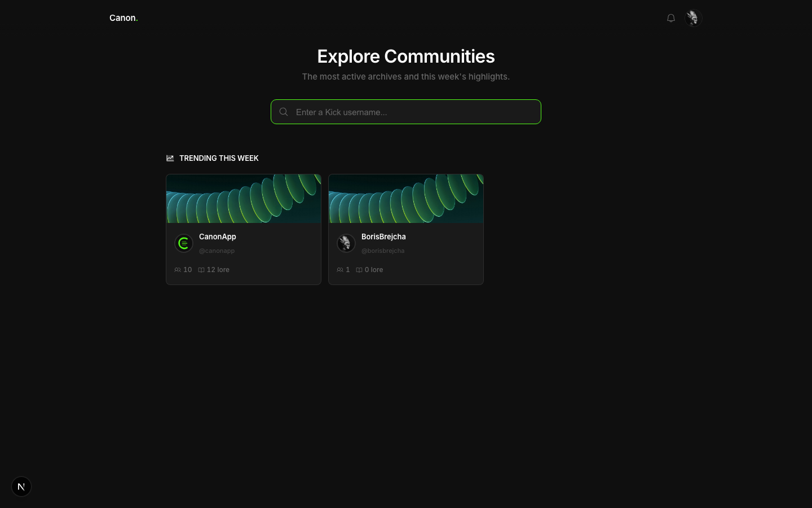This screenshot has height=508, width=812.
Task: Click the Canon logo to go home
Action: click(123, 18)
